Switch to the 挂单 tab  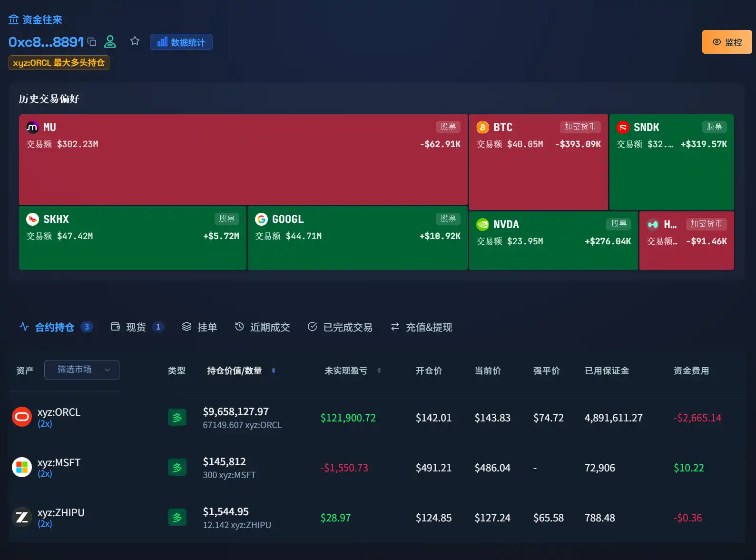tap(199, 327)
